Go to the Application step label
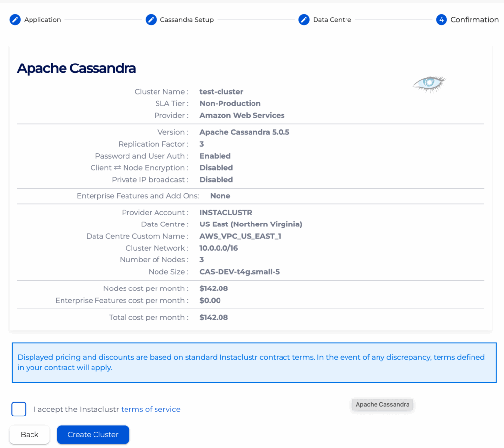This screenshot has width=504, height=448. point(42,20)
